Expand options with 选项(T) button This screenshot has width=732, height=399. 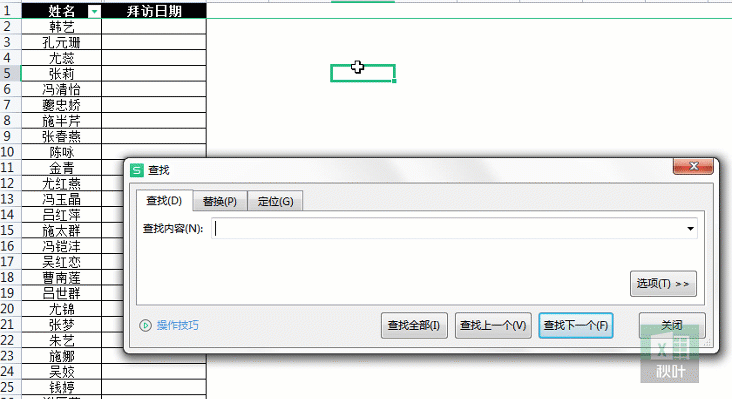coord(663,284)
